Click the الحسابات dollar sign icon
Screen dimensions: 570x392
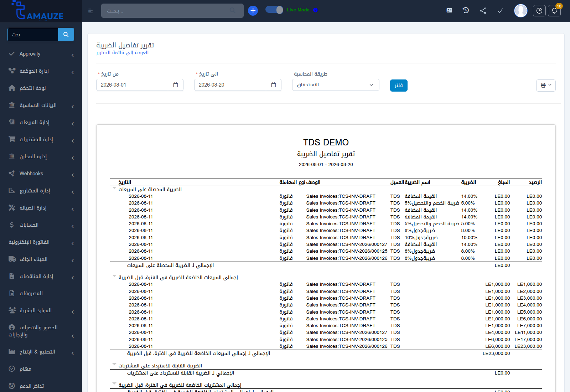[x=12, y=225]
